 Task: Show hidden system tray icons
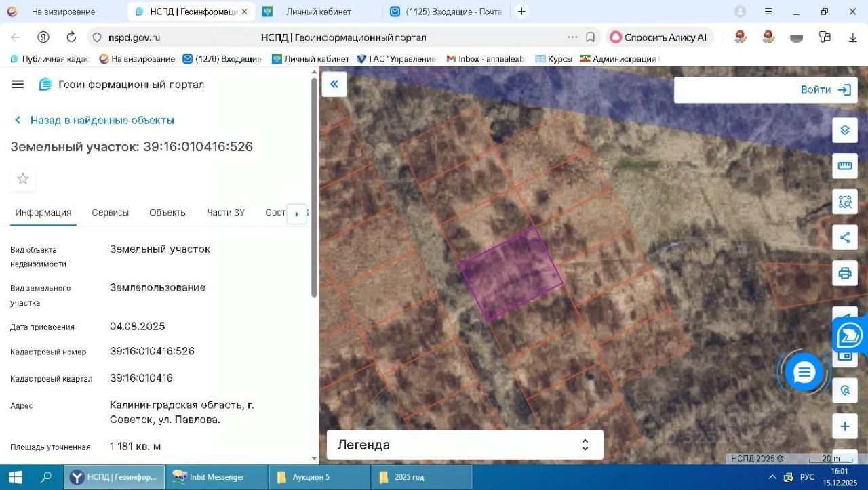pos(772,477)
